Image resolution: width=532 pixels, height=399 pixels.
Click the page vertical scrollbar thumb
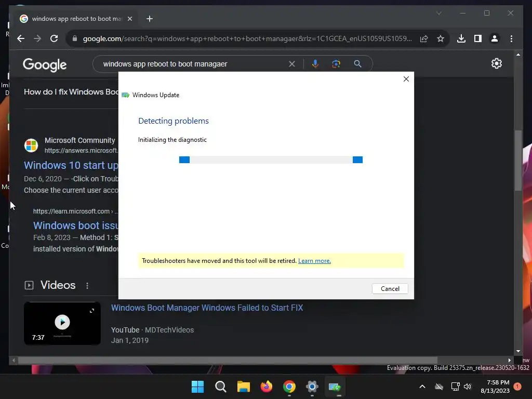518,160
